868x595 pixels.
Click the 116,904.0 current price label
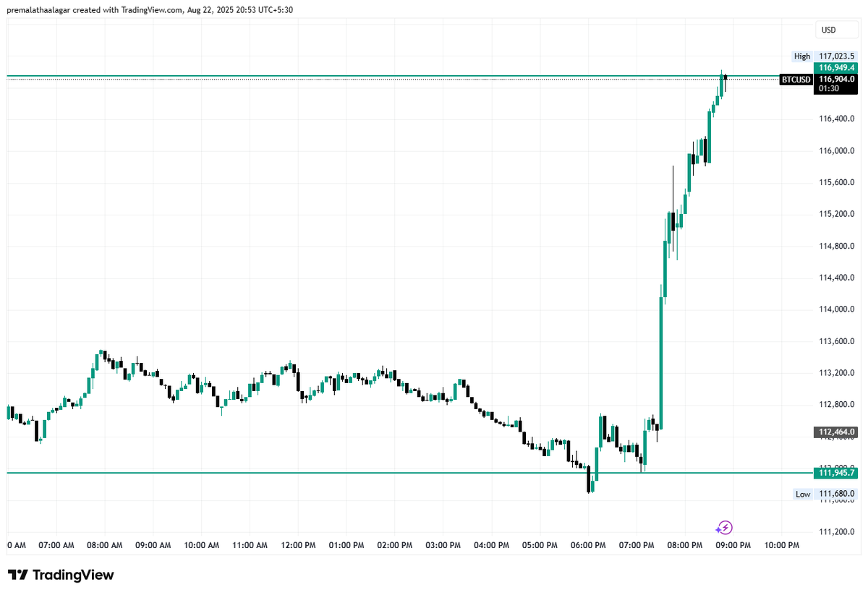836,79
